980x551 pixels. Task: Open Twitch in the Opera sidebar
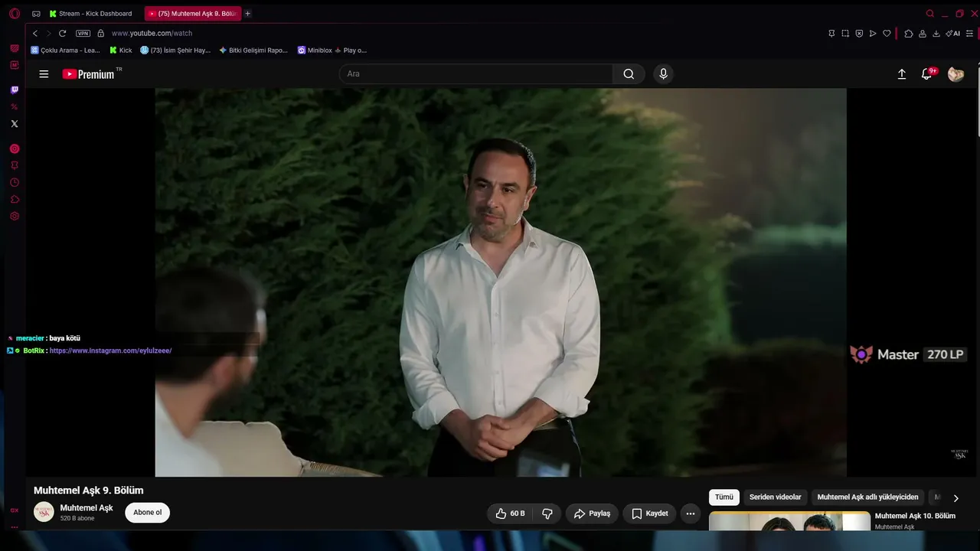(x=15, y=90)
